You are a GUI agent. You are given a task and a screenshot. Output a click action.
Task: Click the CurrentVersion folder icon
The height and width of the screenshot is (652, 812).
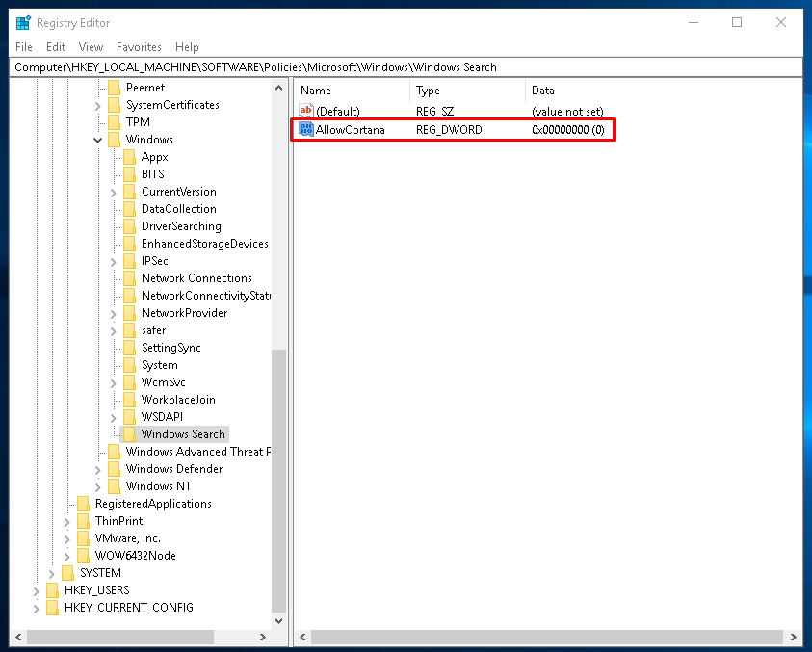pos(129,192)
